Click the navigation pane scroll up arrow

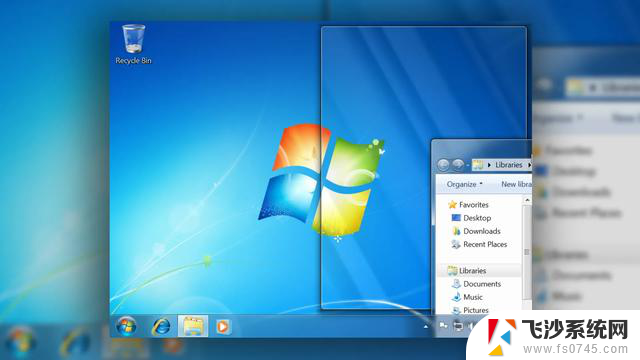[x=527, y=200]
